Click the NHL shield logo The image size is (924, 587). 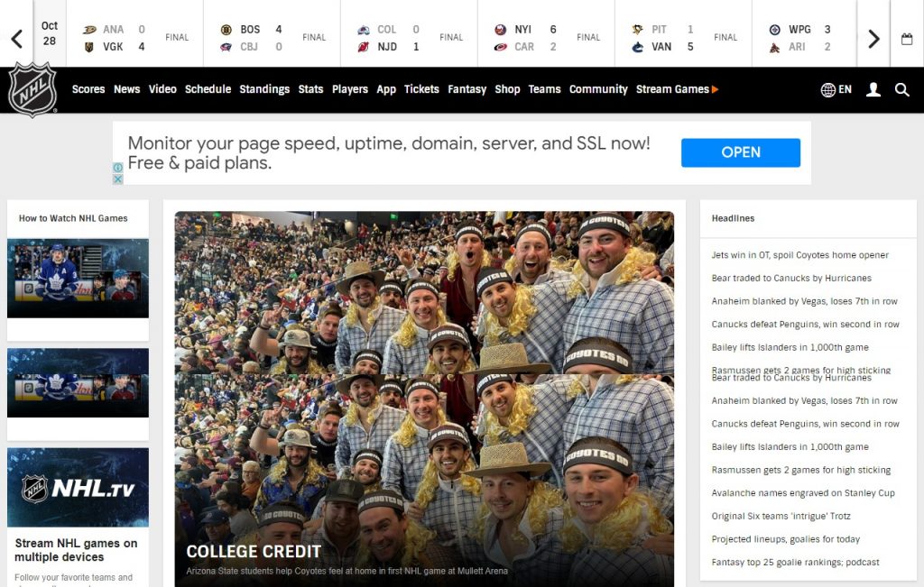[32, 90]
